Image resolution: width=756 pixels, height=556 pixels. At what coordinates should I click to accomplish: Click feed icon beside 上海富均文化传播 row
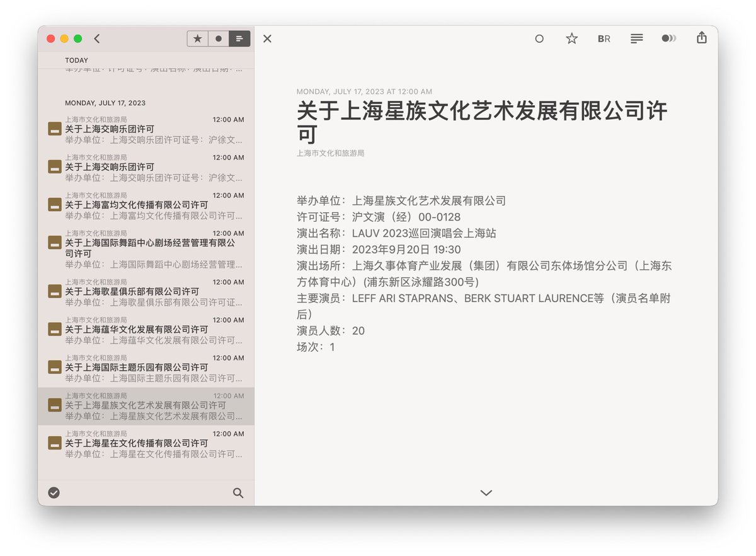coord(55,205)
